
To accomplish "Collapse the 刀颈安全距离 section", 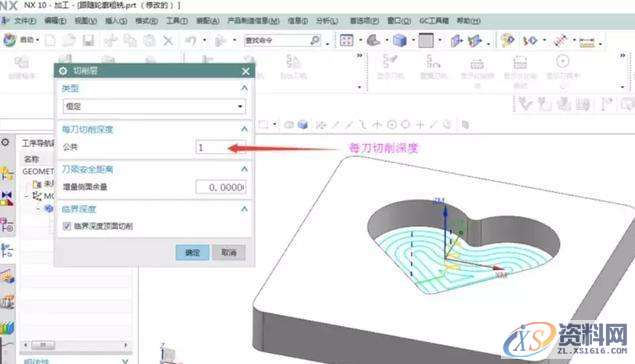I will 244,169.
